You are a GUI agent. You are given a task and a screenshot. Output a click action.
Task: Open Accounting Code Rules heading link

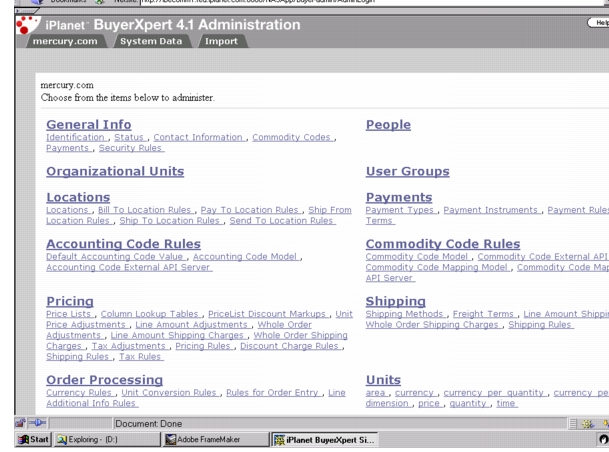click(x=124, y=244)
